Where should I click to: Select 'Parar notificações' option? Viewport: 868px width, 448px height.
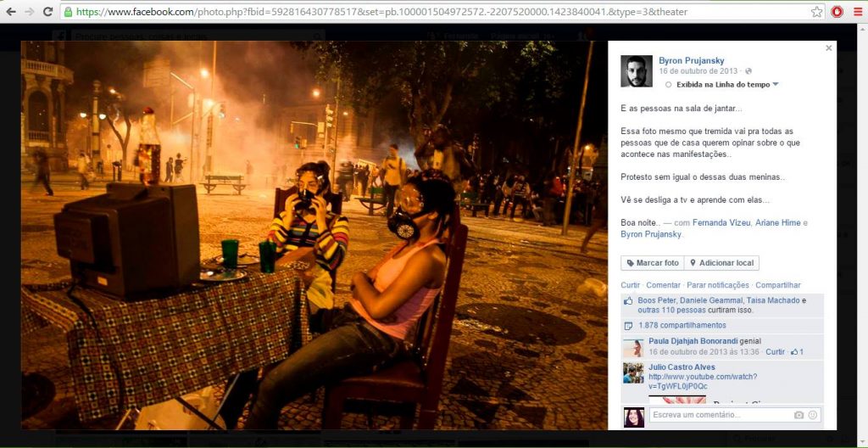click(x=717, y=285)
